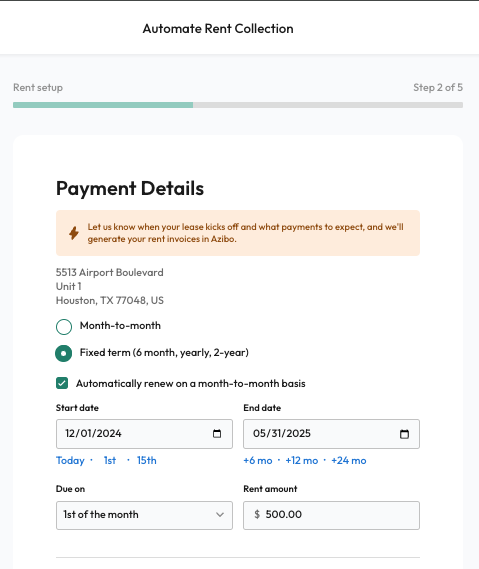This screenshot has width=479, height=569.
Task: Uncheck automatically renew month-to-month checkbox
Action: coord(62,383)
